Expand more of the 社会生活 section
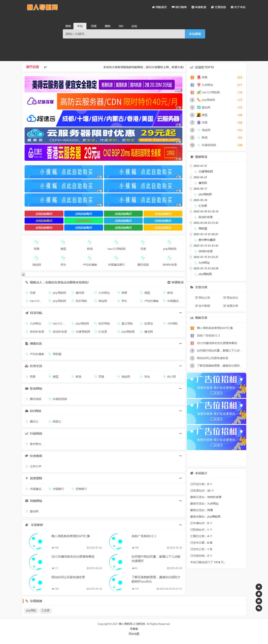268x644 pixels. 180,366
